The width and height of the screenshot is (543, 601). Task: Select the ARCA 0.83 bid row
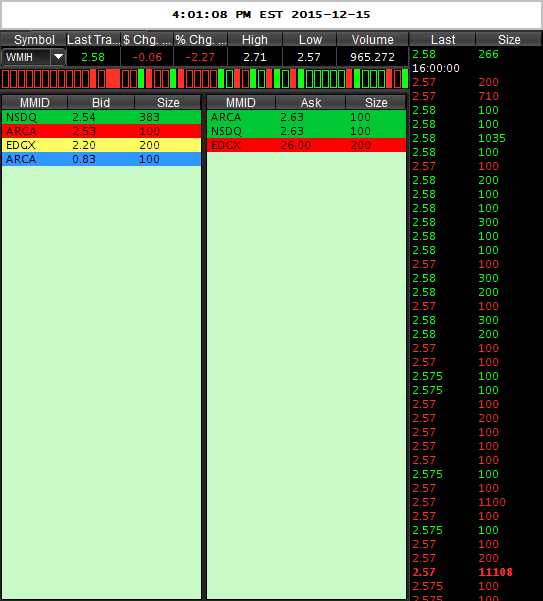tap(102, 159)
